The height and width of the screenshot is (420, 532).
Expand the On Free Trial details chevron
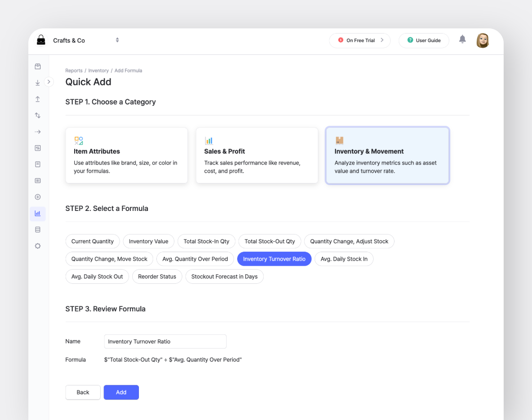click(x=383, y=40)
